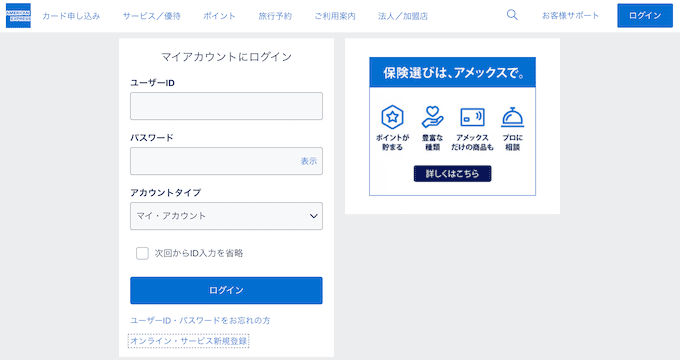This screenshot has width=680, height=360.
Task: Click the contactless card icon
Action: coord(472,117)
